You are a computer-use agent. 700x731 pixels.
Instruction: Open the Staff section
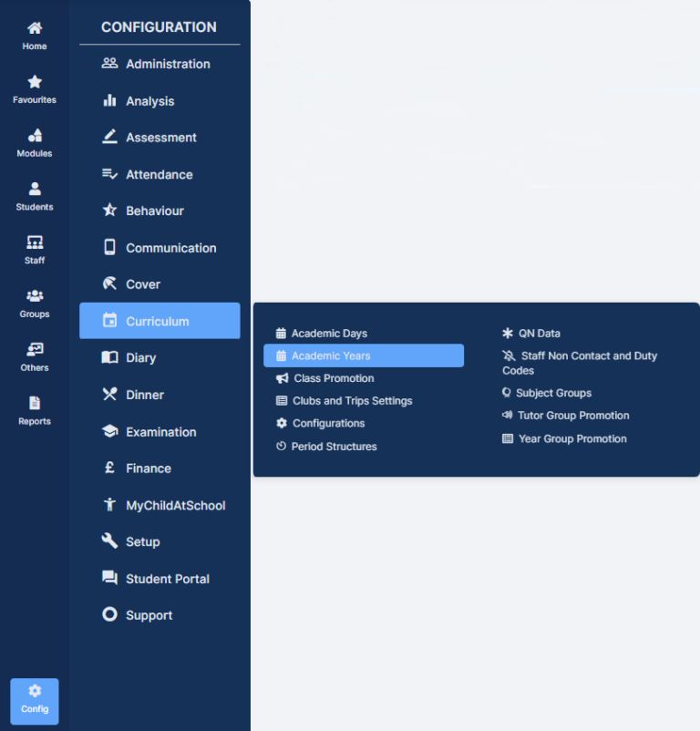35,251
